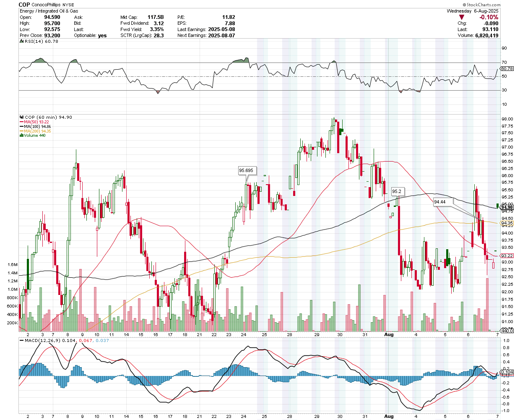Click the 60.78 RSI tag on the right axis
The height and width of the screenshot is (420, 520).
pyautogui.click(x=507, y=68)
